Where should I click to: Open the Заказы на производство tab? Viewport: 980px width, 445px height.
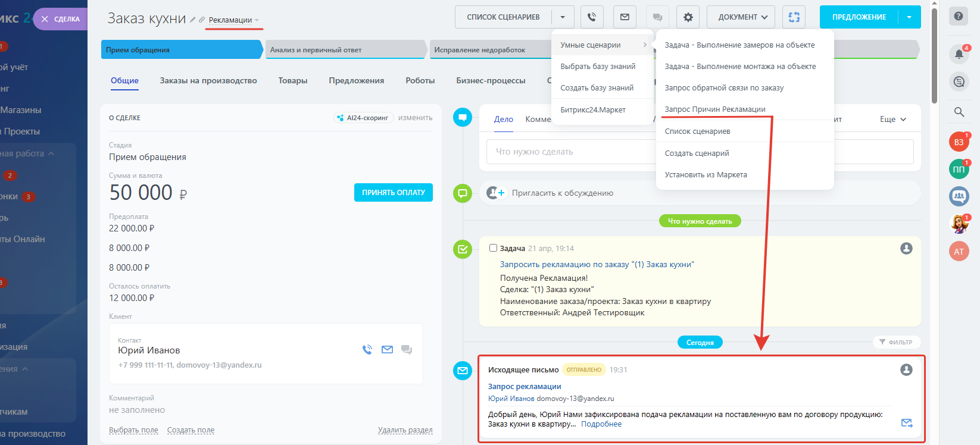[208, 81]
